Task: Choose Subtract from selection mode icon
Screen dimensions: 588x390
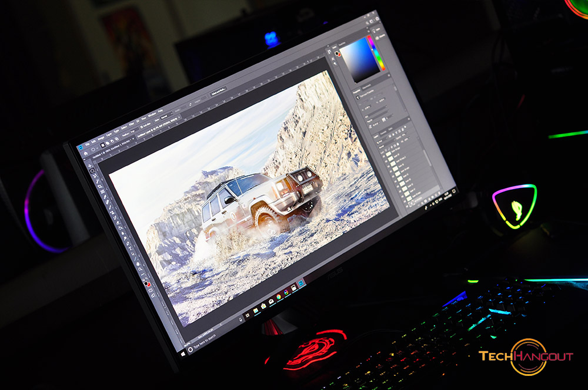Action: [x=112, y=141]
